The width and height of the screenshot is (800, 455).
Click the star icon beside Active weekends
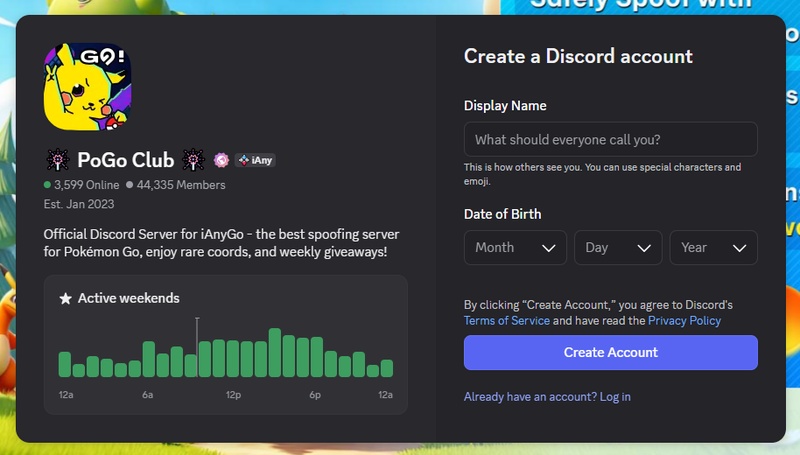[65, 298]
